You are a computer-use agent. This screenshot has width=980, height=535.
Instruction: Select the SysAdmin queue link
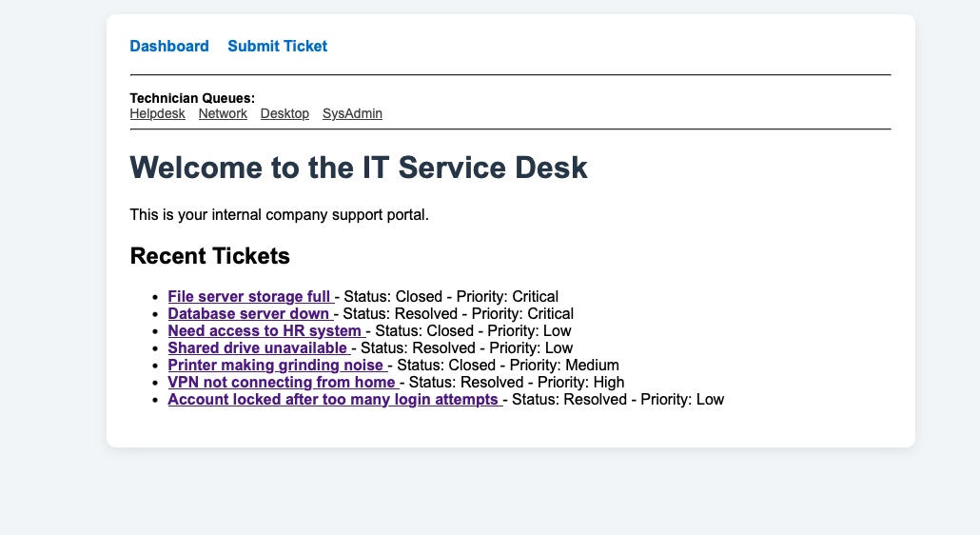(x=352, y=114)
